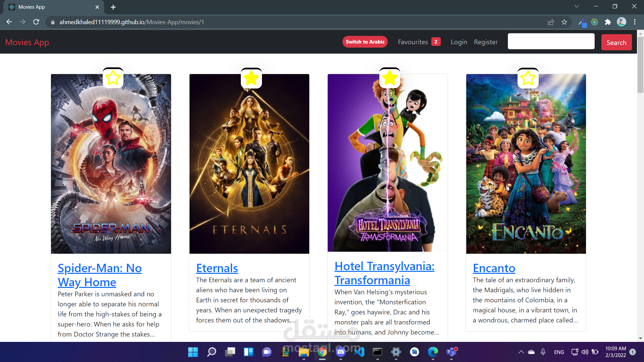Open Microsoft Edge from the taskbar
Screen dimensions: 644x362
433,352
